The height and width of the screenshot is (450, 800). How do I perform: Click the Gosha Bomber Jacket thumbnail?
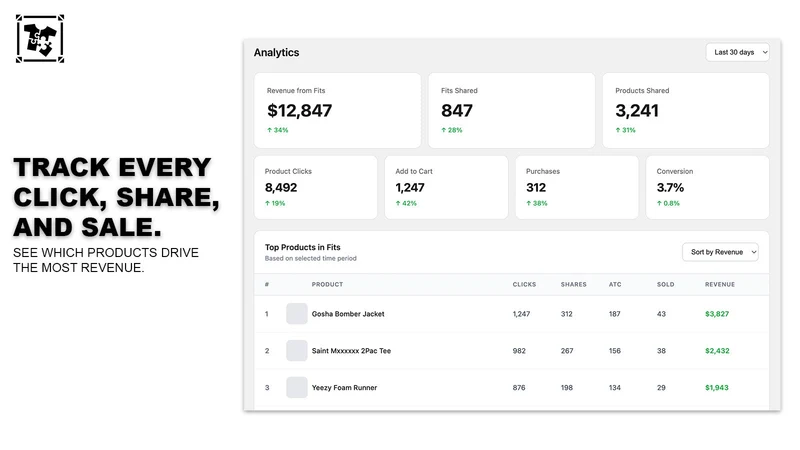(x=296, y=314)
